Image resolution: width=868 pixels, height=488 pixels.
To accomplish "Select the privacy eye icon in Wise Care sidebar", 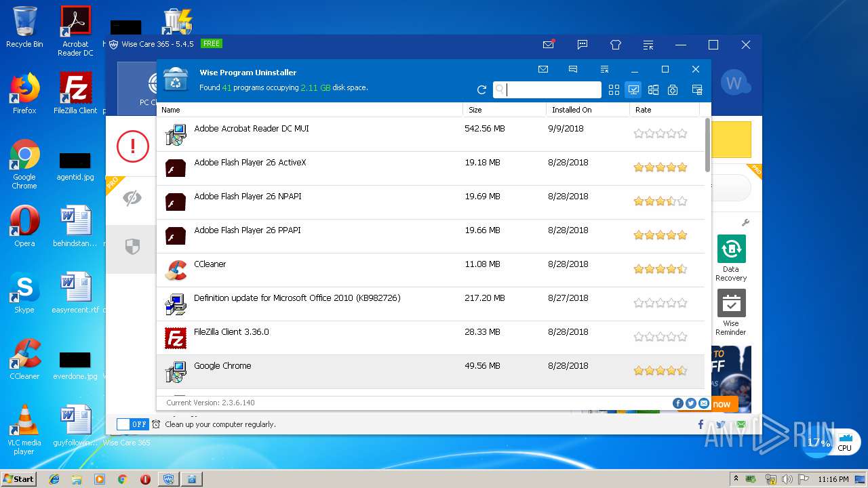I will [x=132, y=198].
